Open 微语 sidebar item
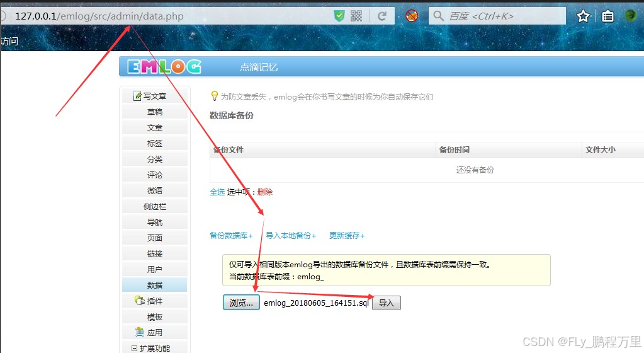This screenshot has height=353, width=644. coord(154,190)
